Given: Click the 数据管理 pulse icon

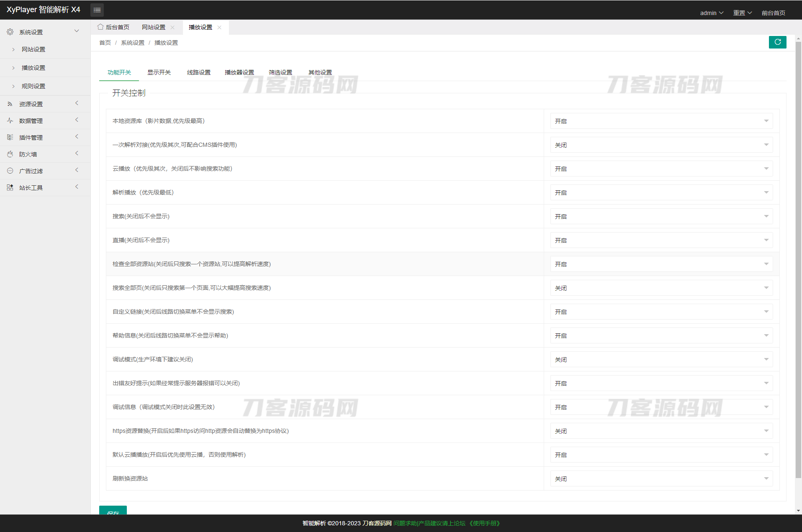Looking at the screenshot, I should click(x=10, y=120).
